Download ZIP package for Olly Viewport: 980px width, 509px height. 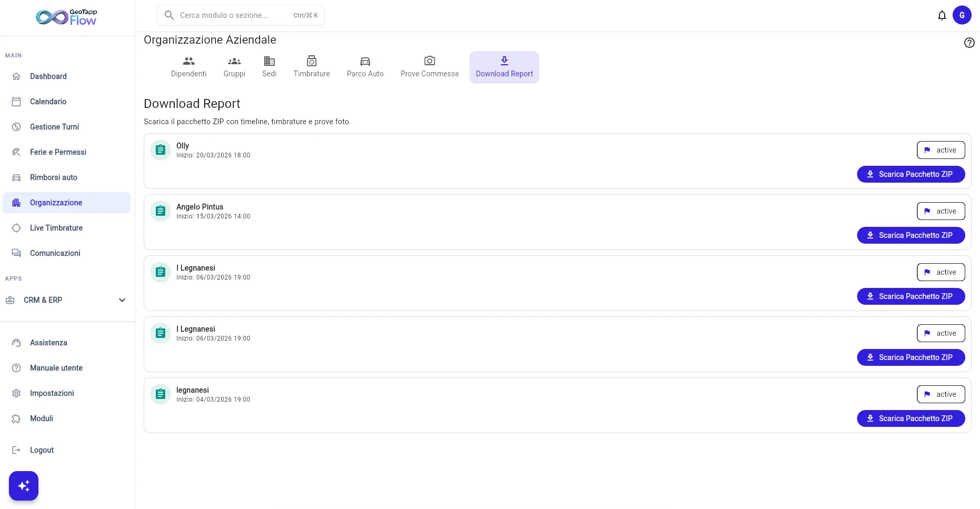point(911,174)
